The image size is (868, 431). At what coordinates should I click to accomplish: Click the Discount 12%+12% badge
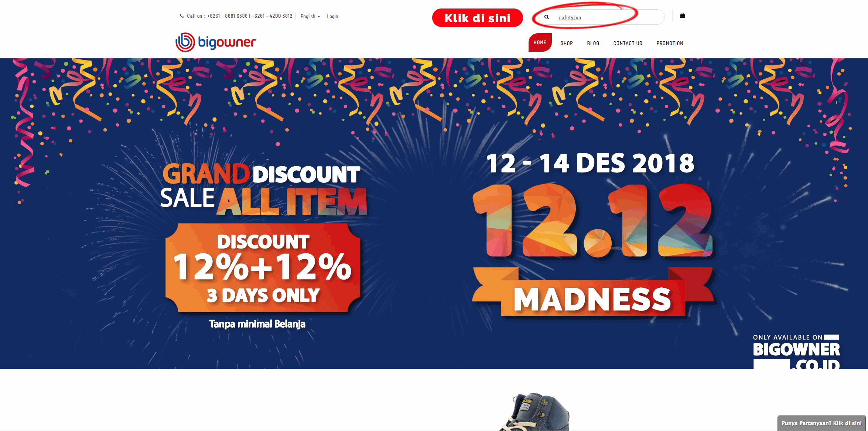[x=263, y=268]
